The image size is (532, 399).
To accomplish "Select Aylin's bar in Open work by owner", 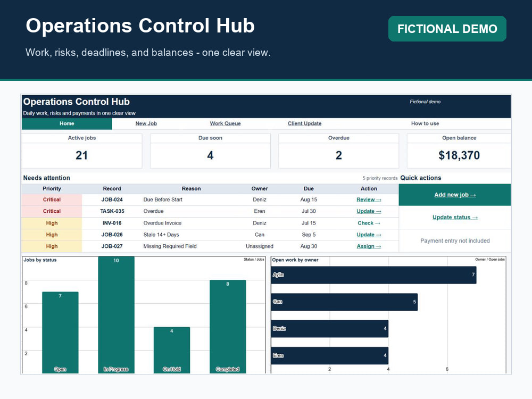I will [x=373, y=275].
